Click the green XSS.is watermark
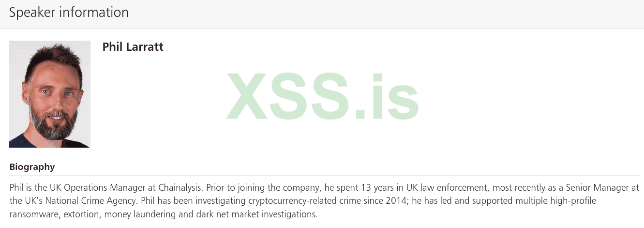The image size is (644, 228). coord(322,97)
